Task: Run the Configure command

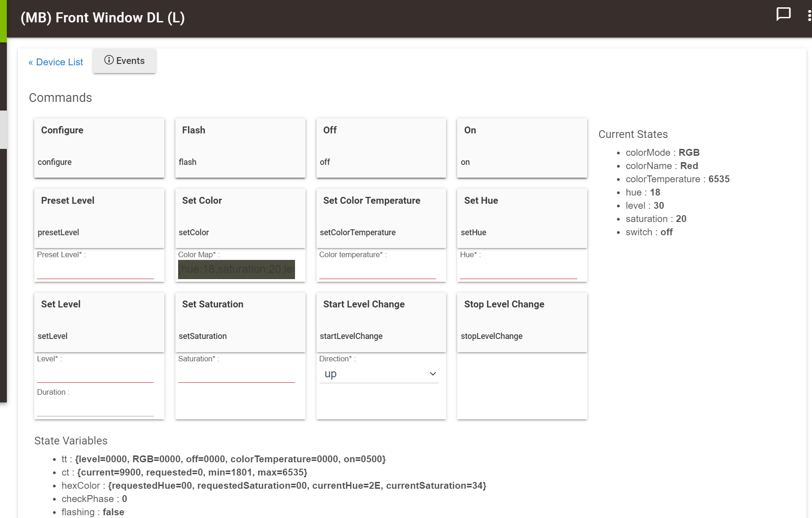Action: [x=99, y=148]
